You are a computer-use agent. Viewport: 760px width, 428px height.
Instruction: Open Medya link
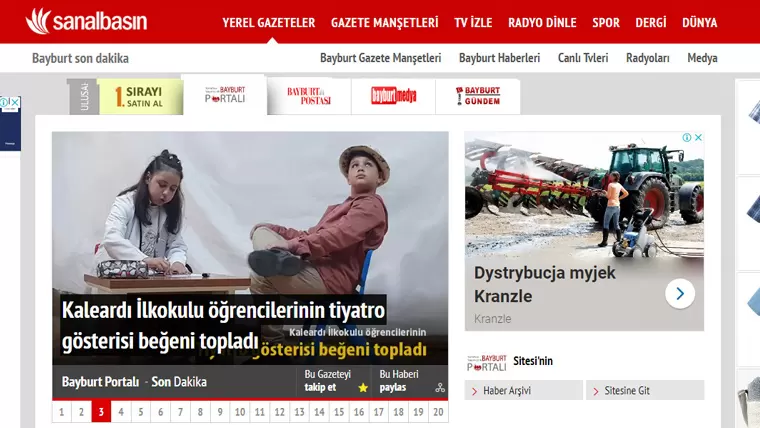coord(702,58)
